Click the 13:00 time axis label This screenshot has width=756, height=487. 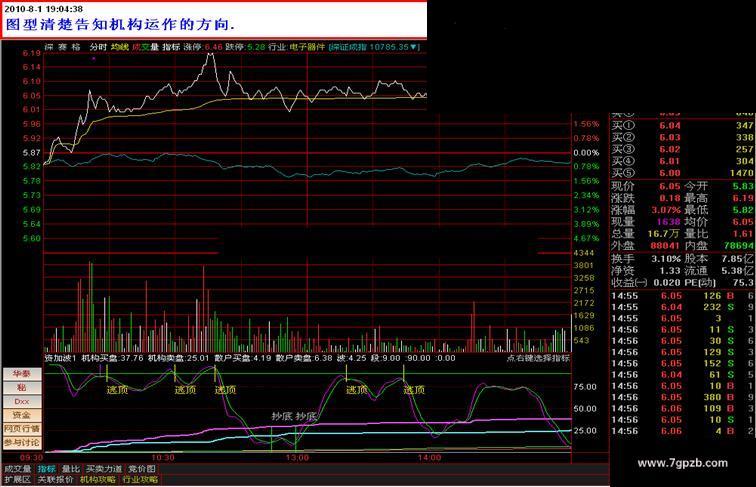[297, 457]
